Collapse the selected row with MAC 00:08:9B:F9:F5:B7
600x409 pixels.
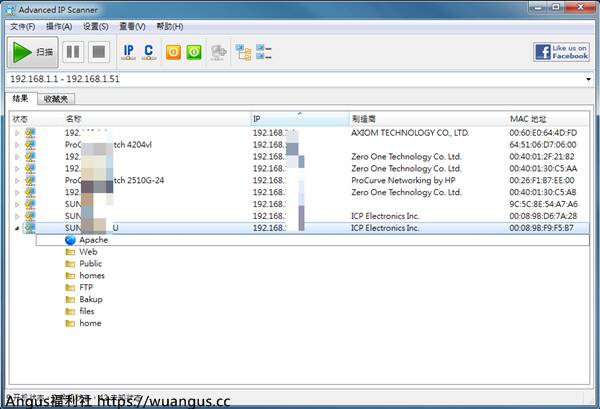click(x=16, y=228)
